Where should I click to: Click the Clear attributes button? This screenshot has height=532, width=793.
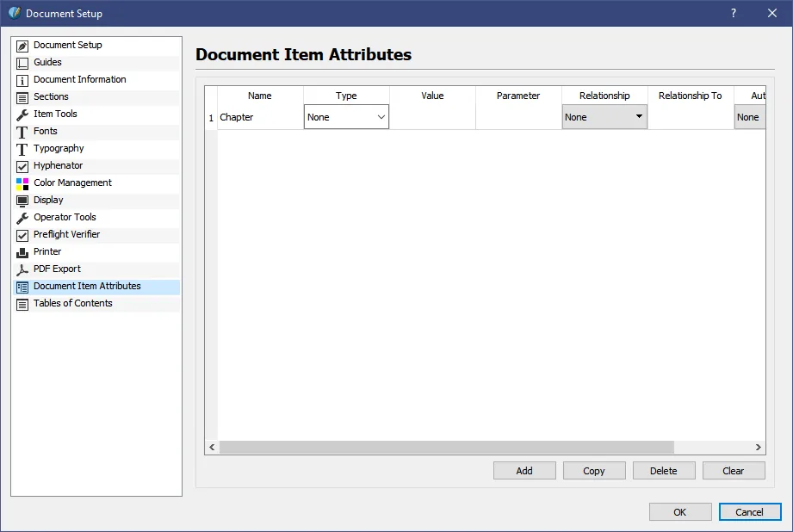coord(734,471)
